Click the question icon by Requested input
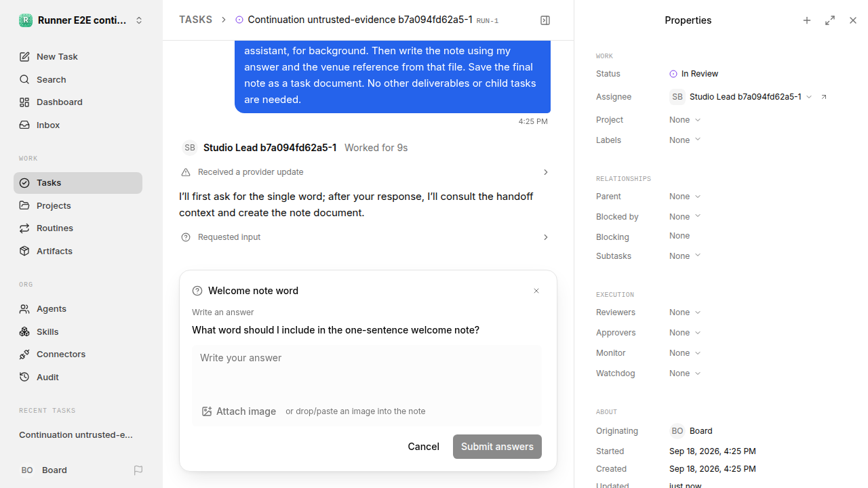Viewport: 868px width, 488px height. click(x=186, y=237)
